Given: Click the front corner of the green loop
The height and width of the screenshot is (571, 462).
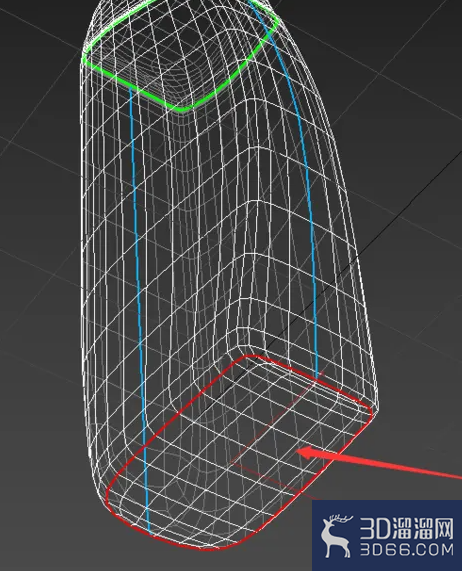Looking at the screenshot, I should tap(181, 109).
